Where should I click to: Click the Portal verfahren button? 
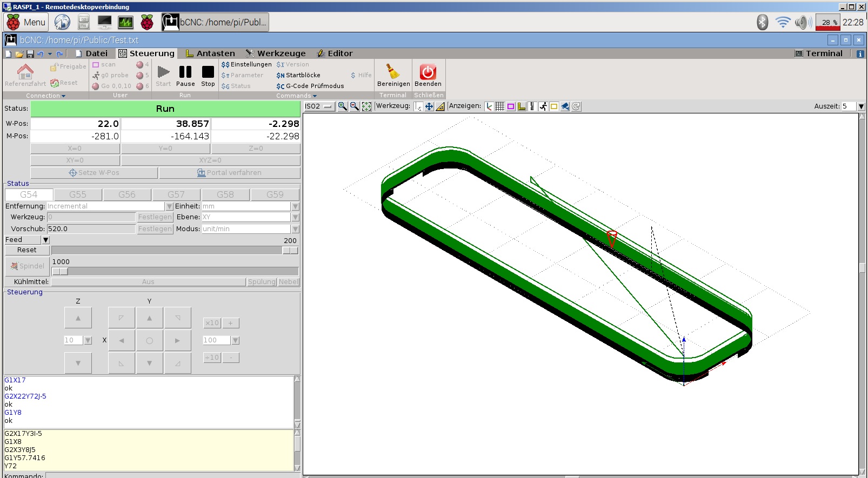pos(230,173)
